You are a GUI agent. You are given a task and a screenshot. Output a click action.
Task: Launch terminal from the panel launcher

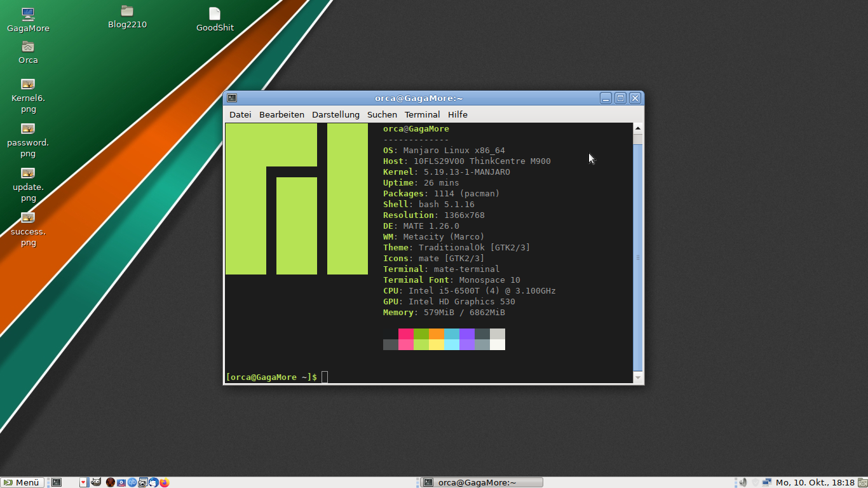click(x=57, y=482)
